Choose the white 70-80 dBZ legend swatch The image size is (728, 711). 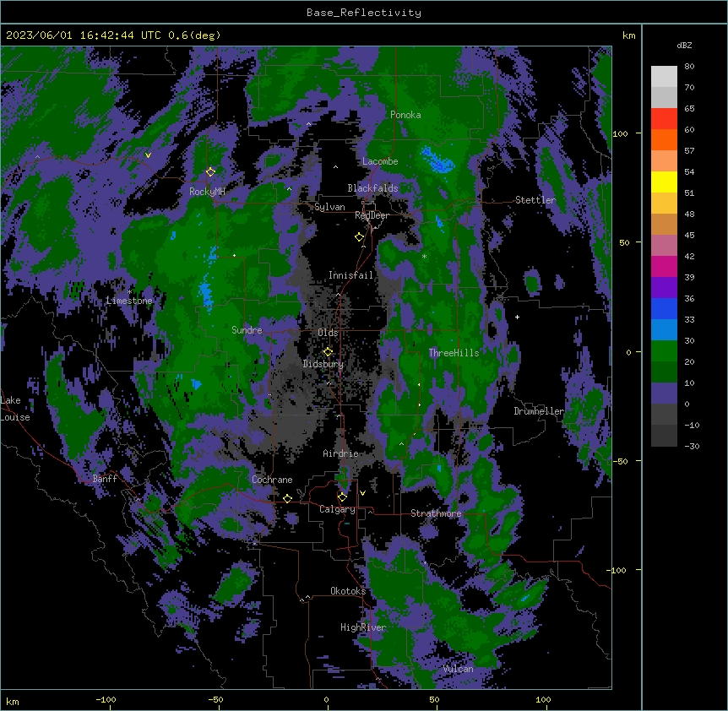[x=664, y=77]
